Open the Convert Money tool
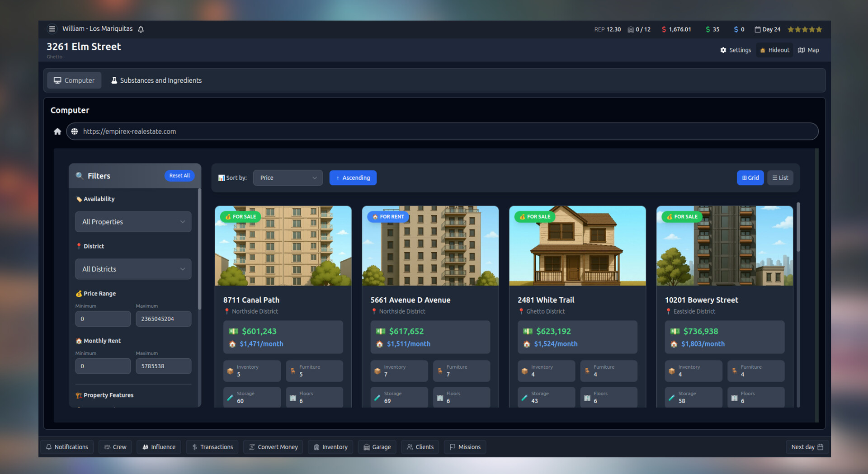The height and width of the screenshot is (474, 868). click(273, 447)
